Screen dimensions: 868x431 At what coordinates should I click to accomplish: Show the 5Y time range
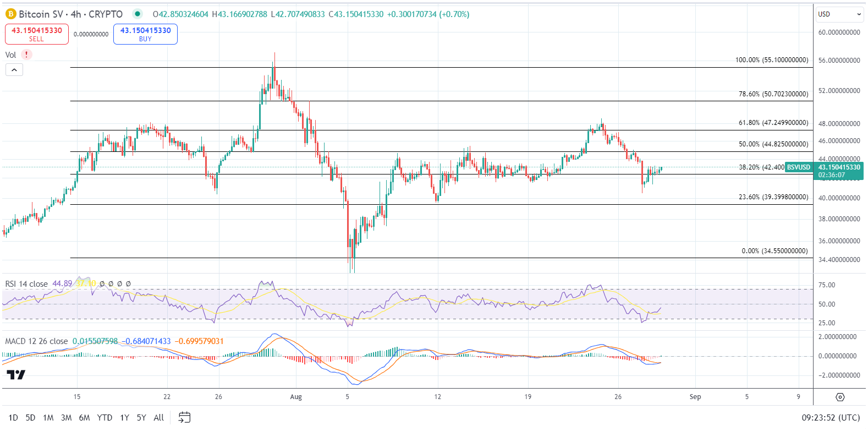pos(141,418)
